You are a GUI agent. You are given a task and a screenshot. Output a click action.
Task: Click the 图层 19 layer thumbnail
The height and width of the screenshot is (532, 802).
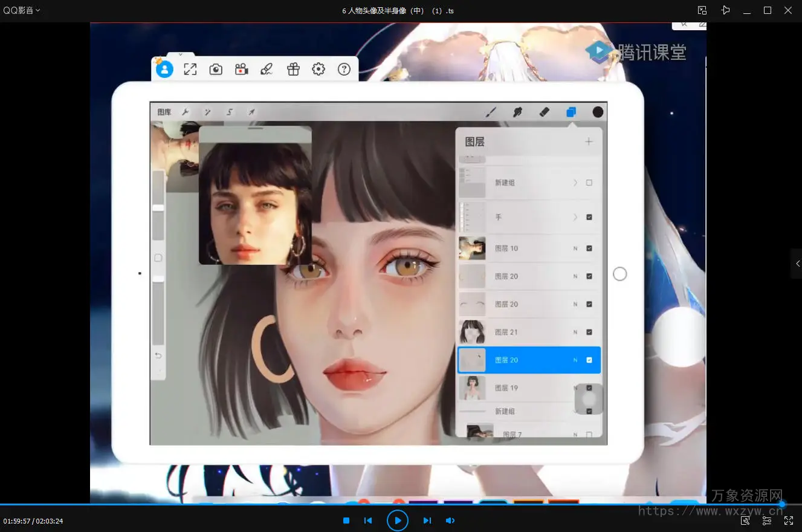coord(472,388)
